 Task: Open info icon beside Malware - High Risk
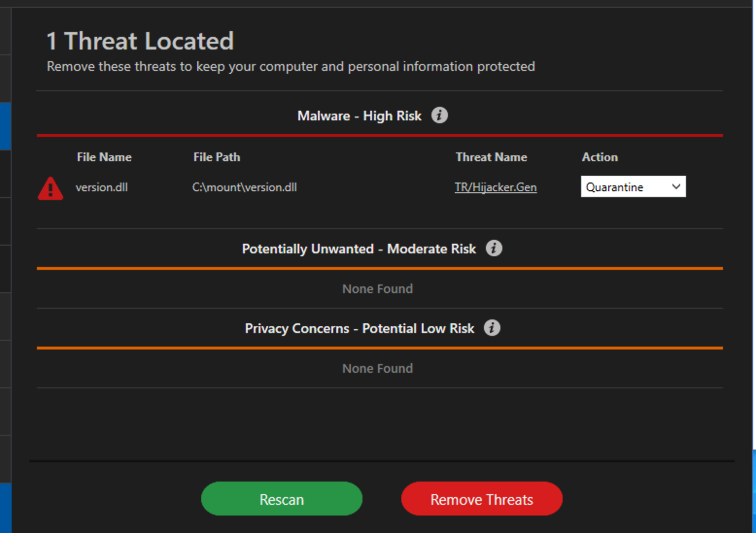coord(439,115)
